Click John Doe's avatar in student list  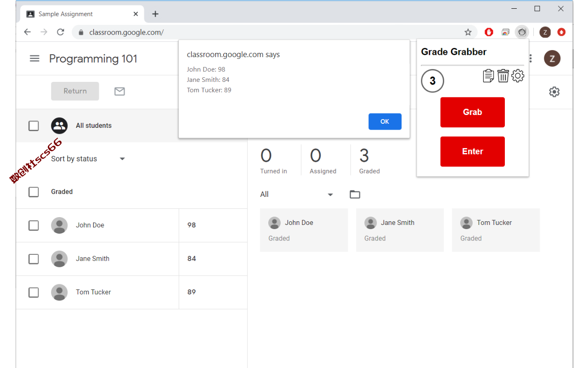[59, 225]
